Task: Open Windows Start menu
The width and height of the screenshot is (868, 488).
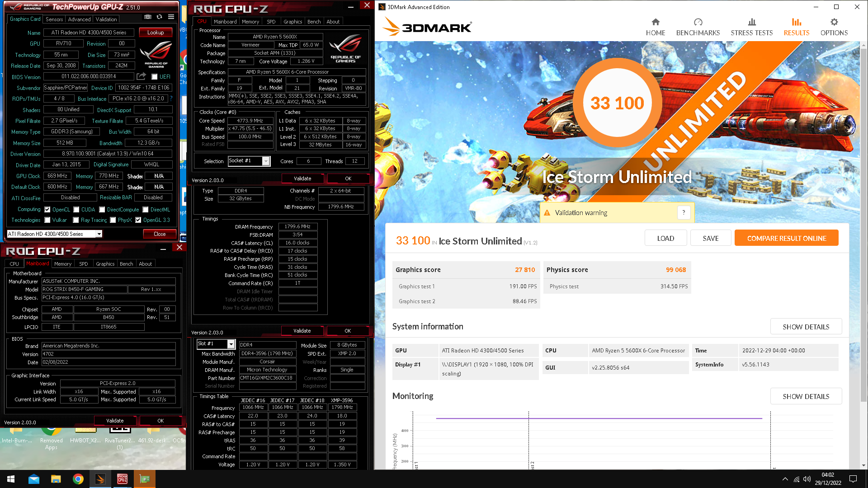Action: [11, 479]
